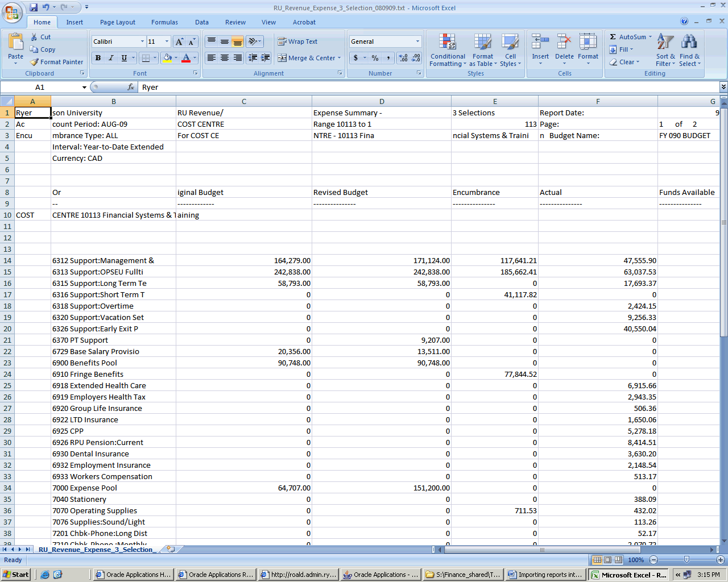Click the AutoSum sigma icon
Viewport: 728px width, 582px height.
tap(613, 37)
